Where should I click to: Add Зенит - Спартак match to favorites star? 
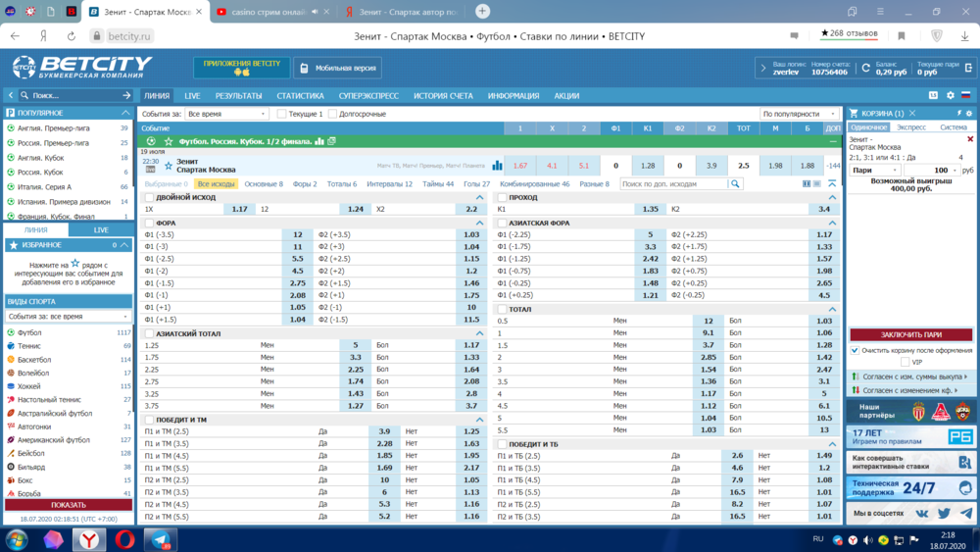click(x=169, y=166)
